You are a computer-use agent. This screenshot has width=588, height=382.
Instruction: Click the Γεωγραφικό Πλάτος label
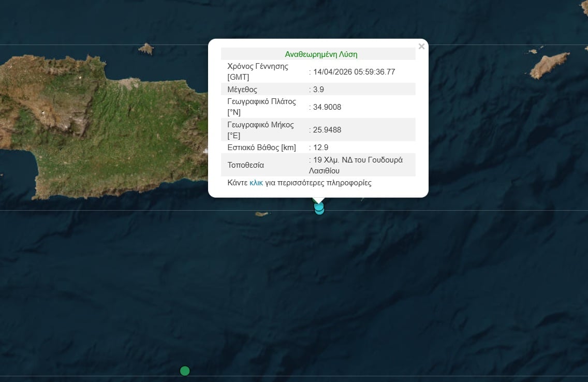pos(261,101)
